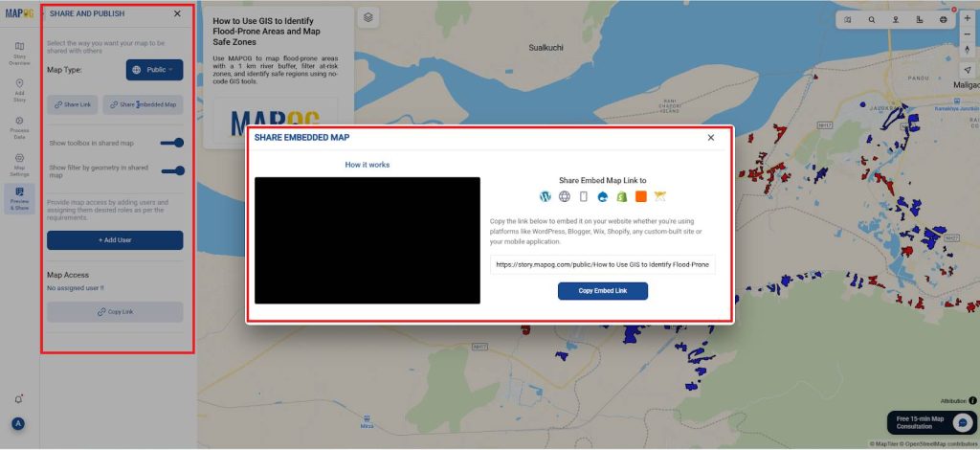Select the Preview & Share sidebar item

19,199
